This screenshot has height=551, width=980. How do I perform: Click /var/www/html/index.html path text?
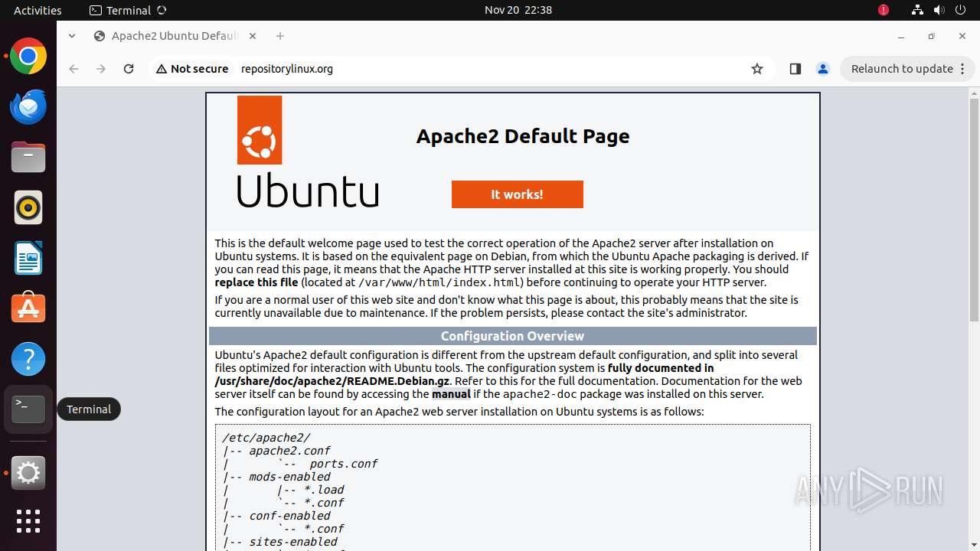click(x=440, y=282)
